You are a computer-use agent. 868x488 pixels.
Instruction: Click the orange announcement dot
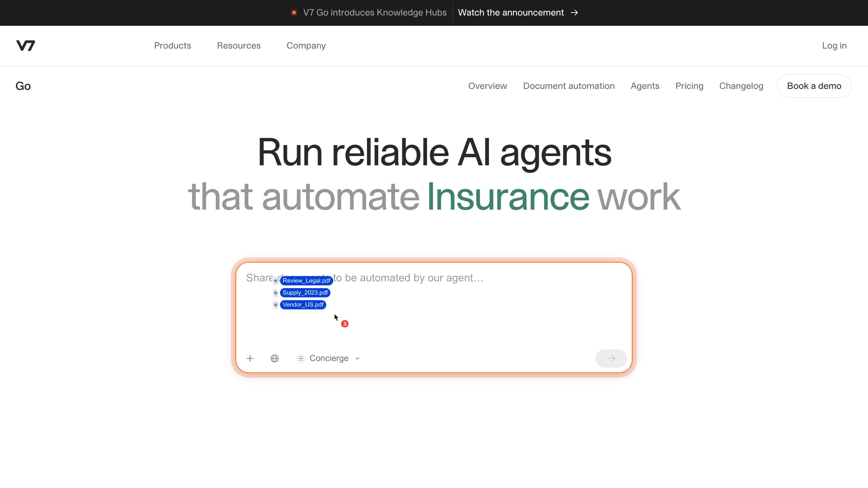coord(294,13)
